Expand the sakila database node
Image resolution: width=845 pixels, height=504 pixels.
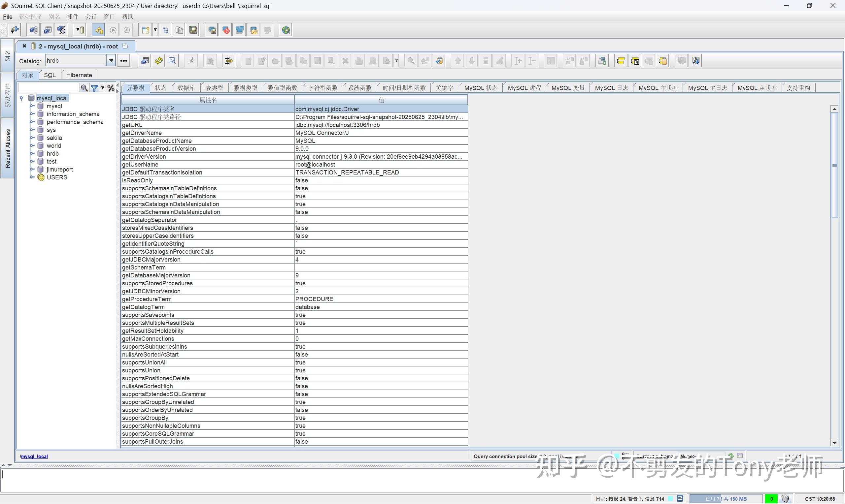[x=32, y=138]
